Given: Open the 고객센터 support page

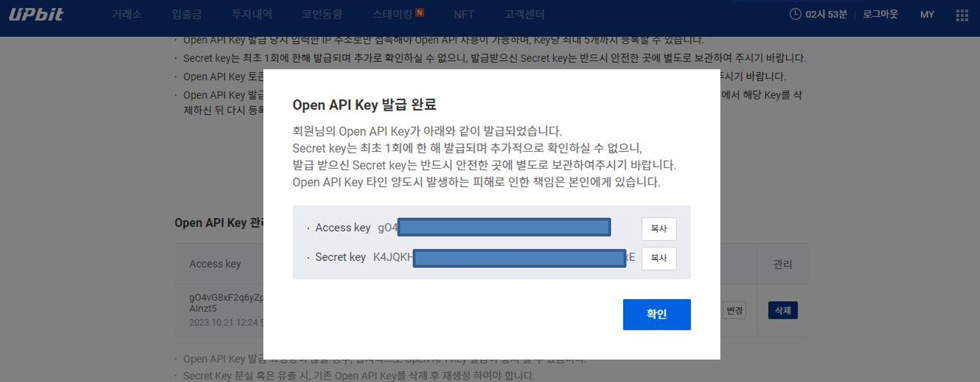Looking at the screenshot, I should (524, 14).
